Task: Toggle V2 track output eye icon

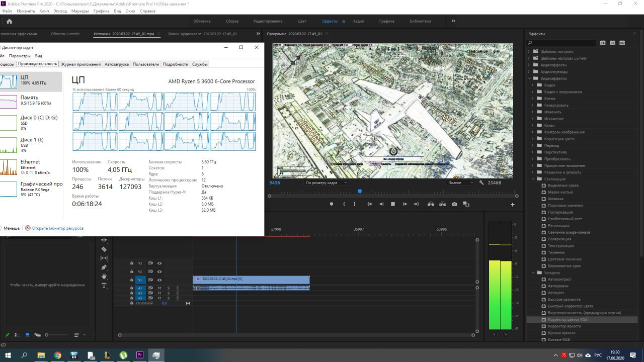Action: (x=159, y=271)
